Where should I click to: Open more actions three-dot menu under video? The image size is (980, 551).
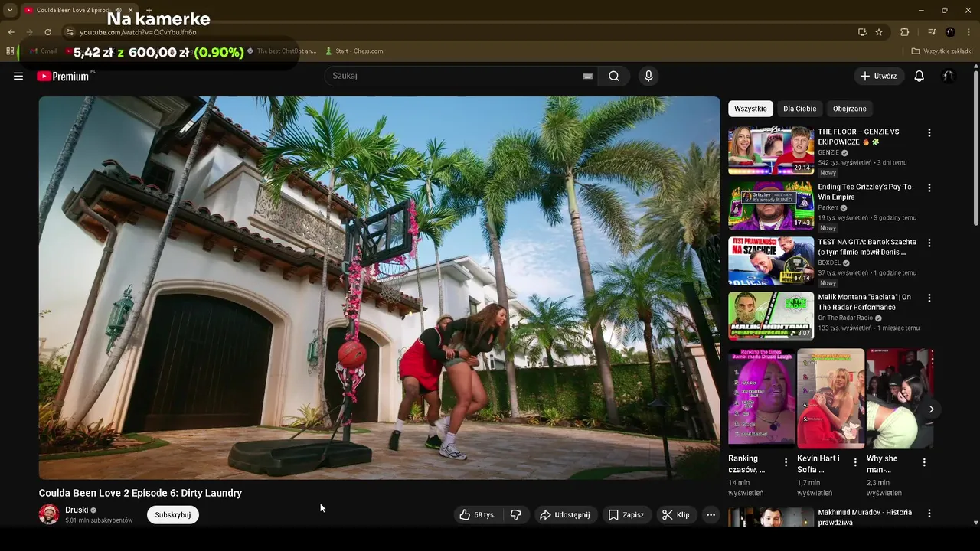710,515
